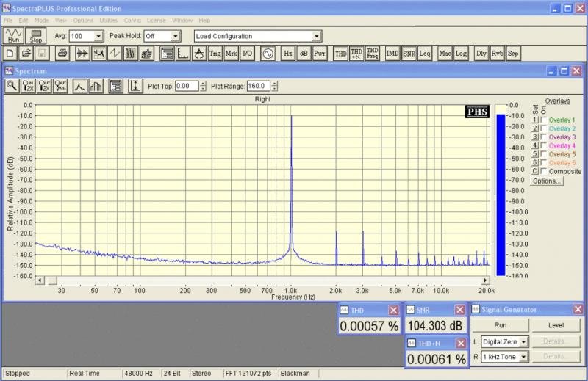Click the Level button in Signal Generator

[x=556, y=325]
